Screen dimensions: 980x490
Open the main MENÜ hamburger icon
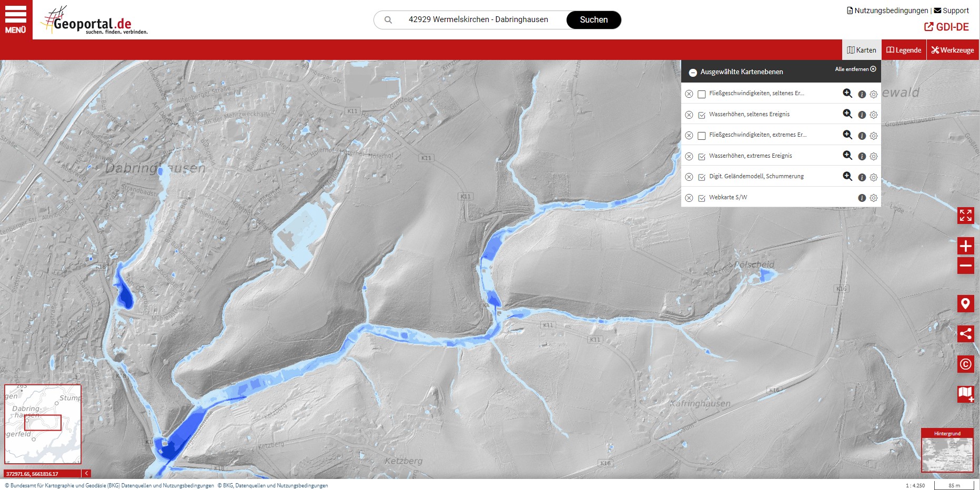coord(16,19)
